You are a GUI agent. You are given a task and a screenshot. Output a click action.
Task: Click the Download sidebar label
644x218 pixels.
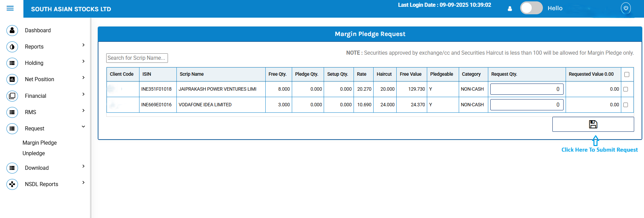tap(37, 168)
